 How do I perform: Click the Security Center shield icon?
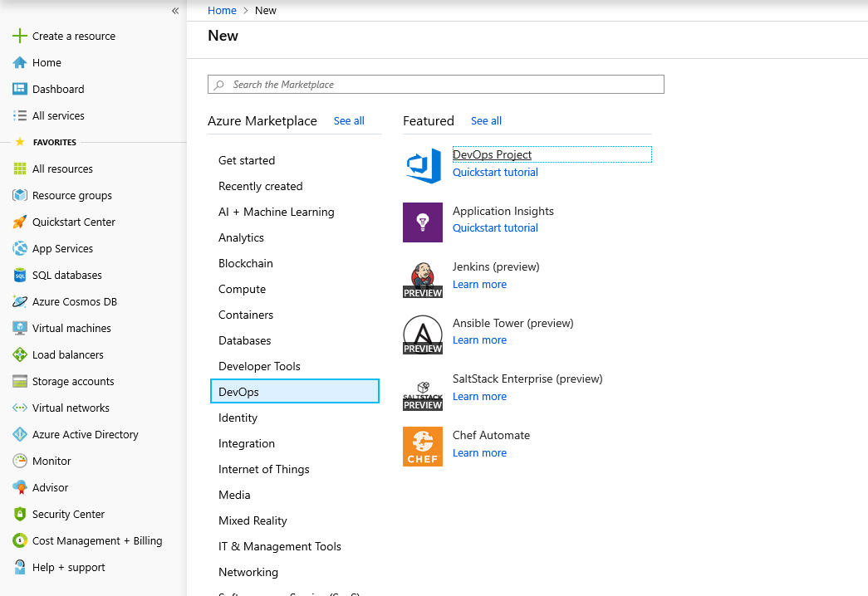point(19,514)
